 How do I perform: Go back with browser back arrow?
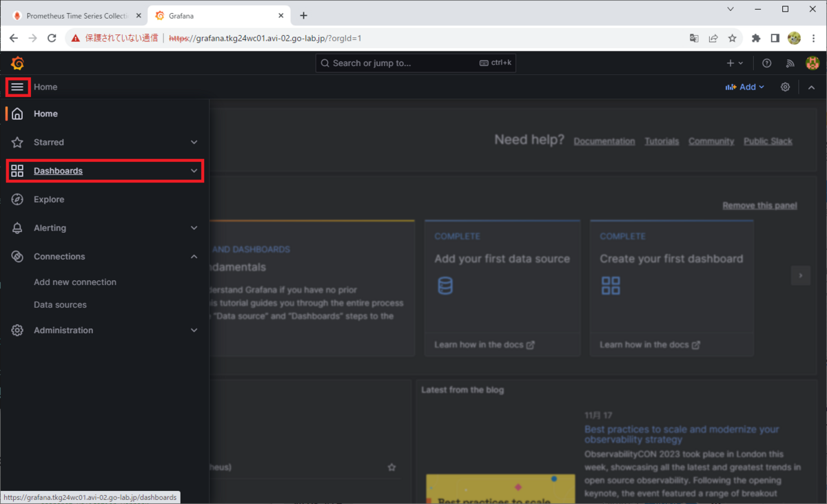[14, 39]
